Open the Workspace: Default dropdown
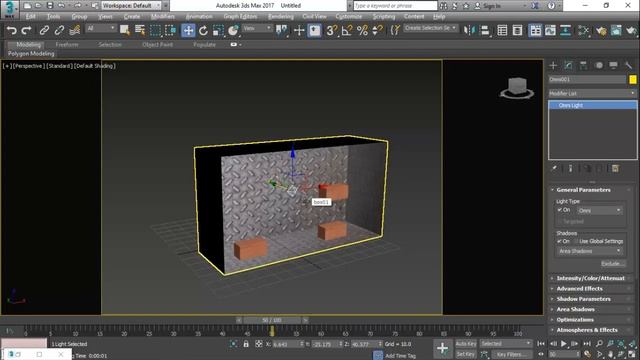The width and height of the screenshot is (640, 360). click(131, 6)
